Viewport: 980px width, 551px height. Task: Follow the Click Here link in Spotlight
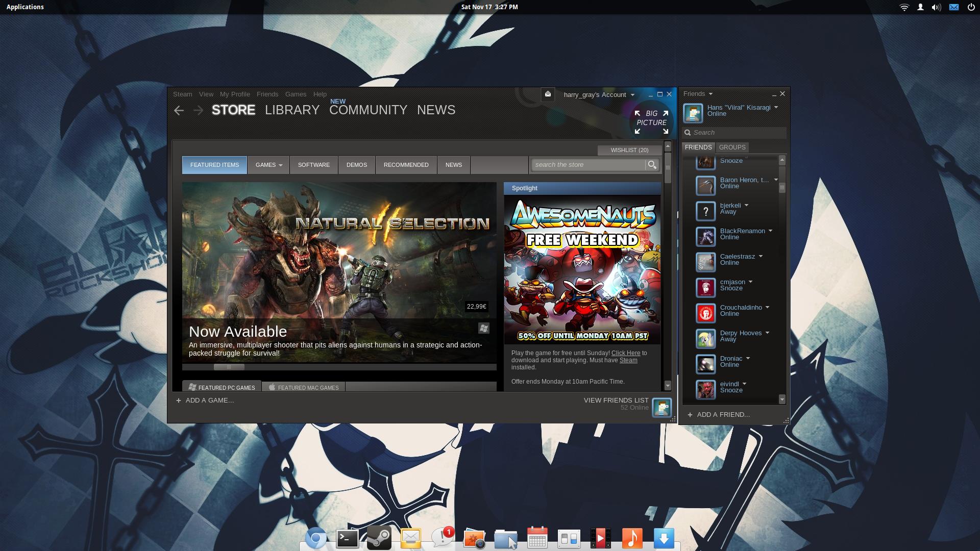625,353
